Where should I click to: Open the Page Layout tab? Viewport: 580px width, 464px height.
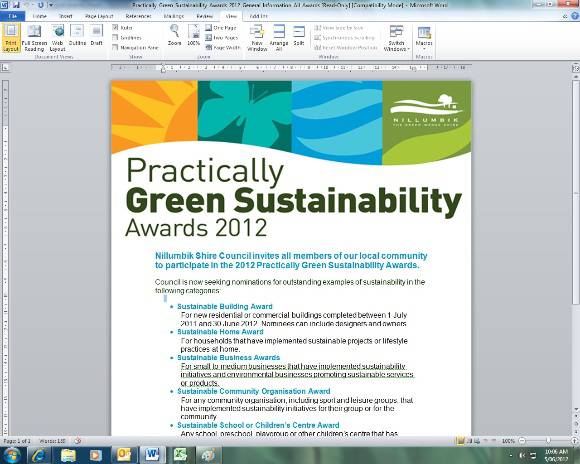(99, 16)
